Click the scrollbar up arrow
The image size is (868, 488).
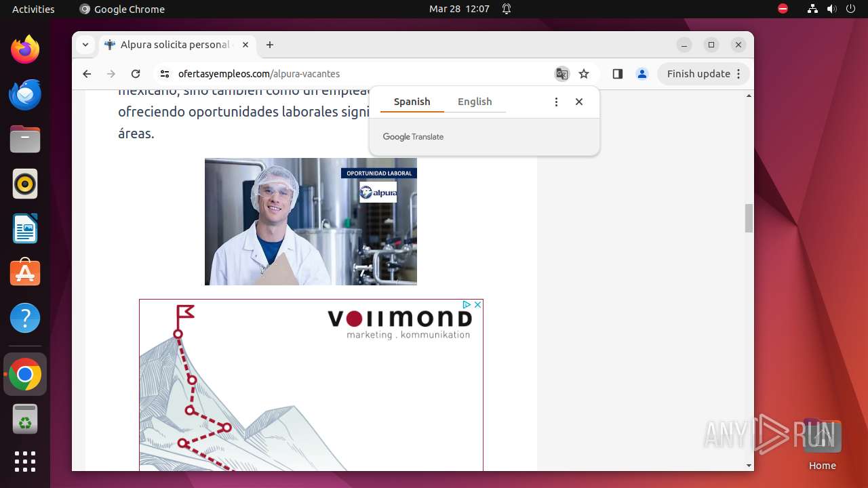tap(749, 96)
